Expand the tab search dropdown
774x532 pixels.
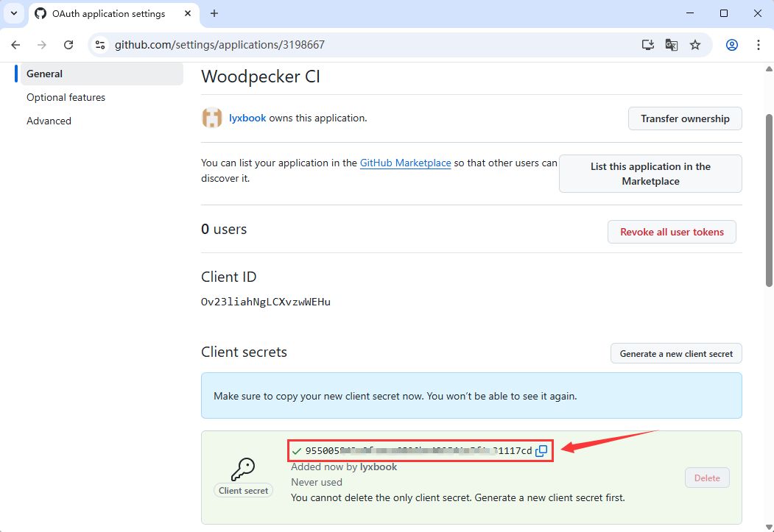[14, 13]
